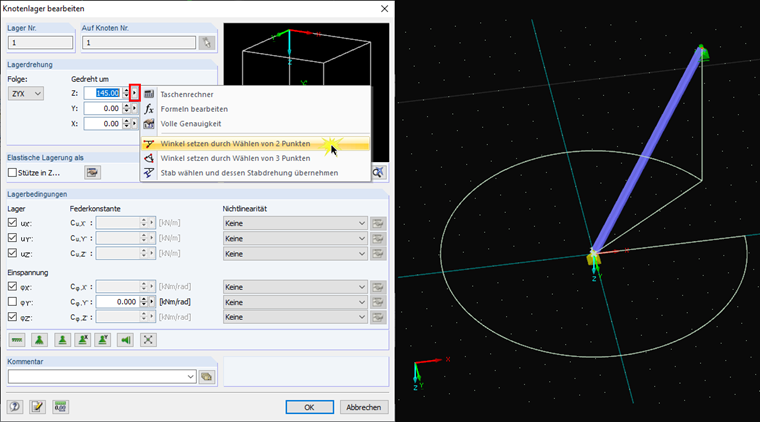
Task: Open the φZ' Nichtlinearität dropdown
Action: (x=295, y=317)
